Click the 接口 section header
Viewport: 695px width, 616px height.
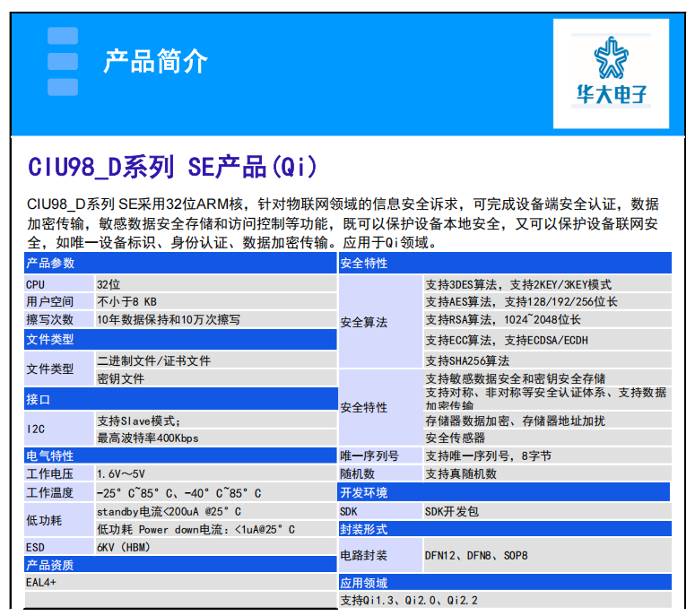click(39, 399)
